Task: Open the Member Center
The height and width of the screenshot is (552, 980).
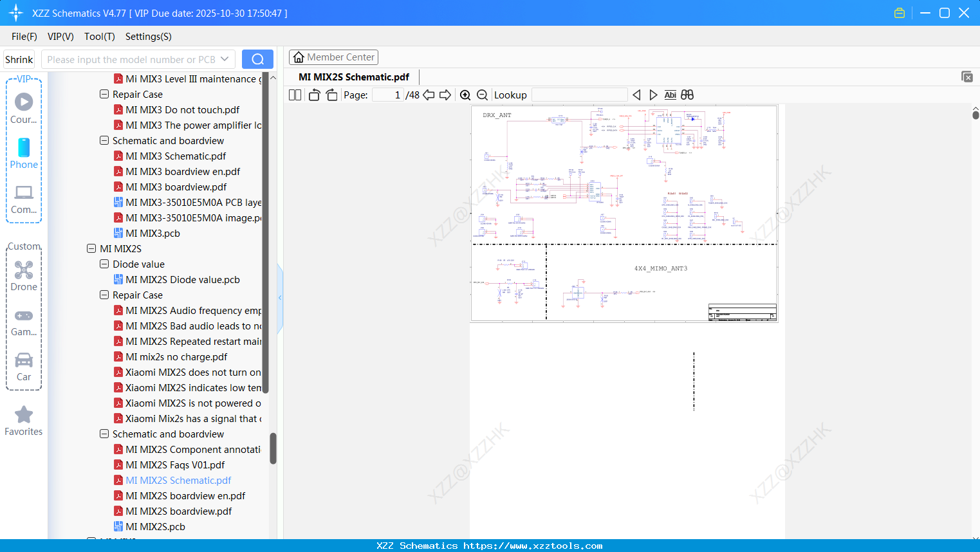Action: 333,57
